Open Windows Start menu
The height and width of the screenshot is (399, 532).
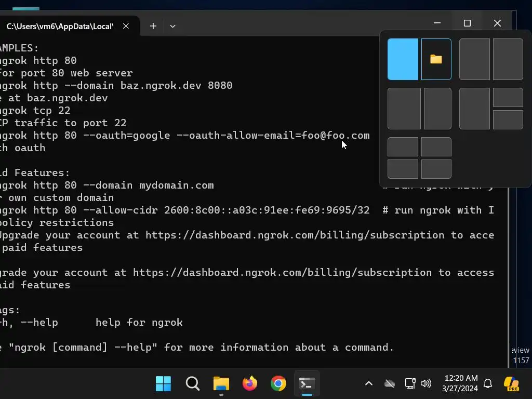click(x=163, y=384)
